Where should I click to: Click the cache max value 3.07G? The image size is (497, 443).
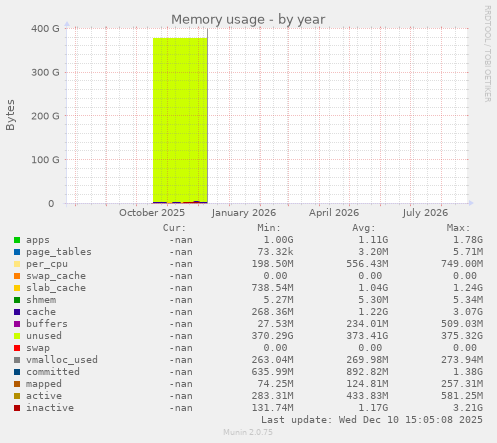468,312
